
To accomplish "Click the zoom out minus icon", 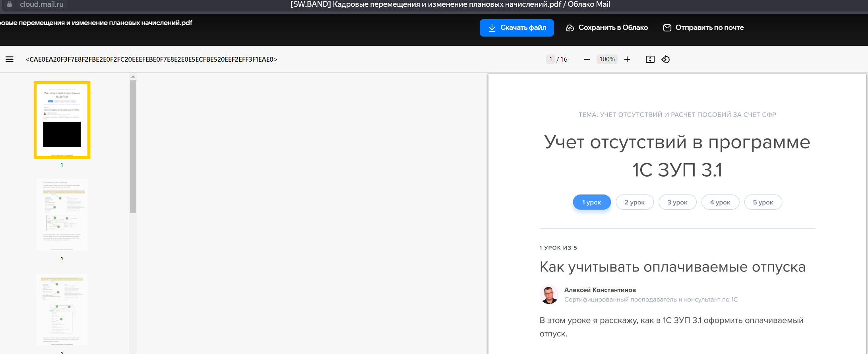I will (587, 59).
